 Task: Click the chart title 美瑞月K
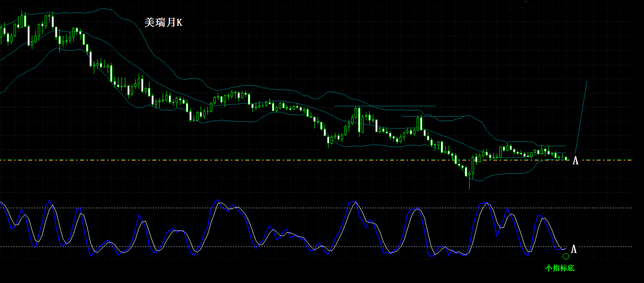(x=163, y=23)
